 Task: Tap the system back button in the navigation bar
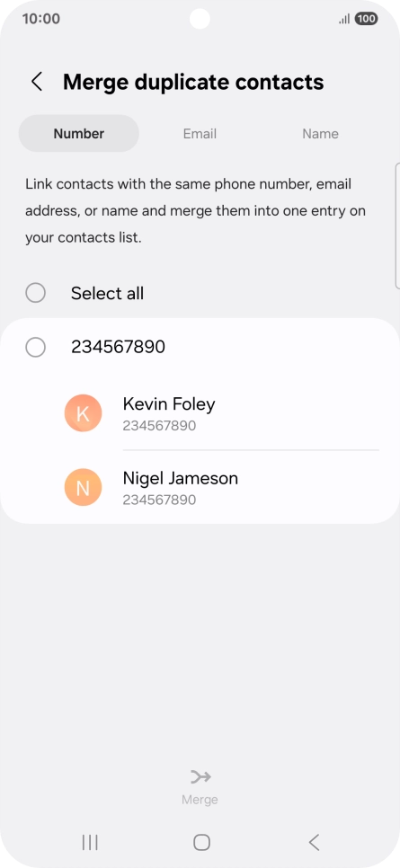pos(314,843)
